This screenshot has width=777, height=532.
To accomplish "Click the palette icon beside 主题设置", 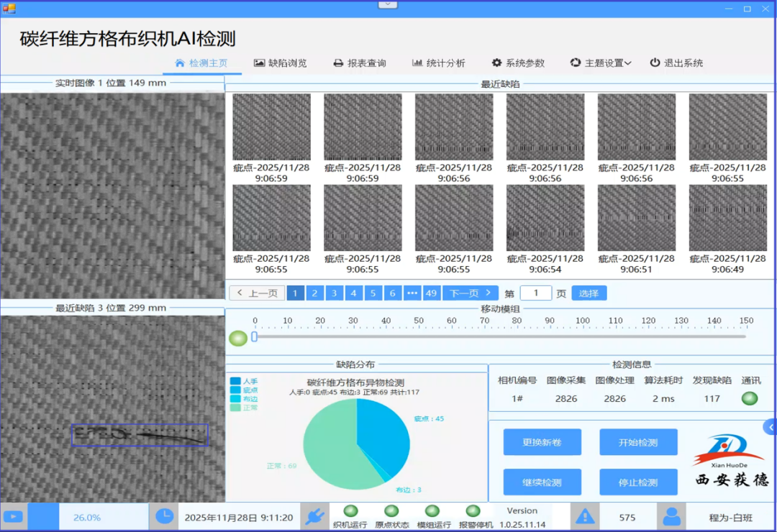I will [x=576, y=63].
